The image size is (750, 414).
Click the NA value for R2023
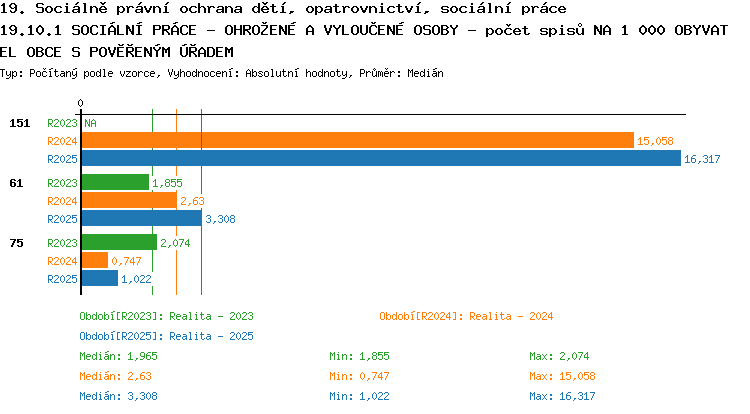point(90,123)
